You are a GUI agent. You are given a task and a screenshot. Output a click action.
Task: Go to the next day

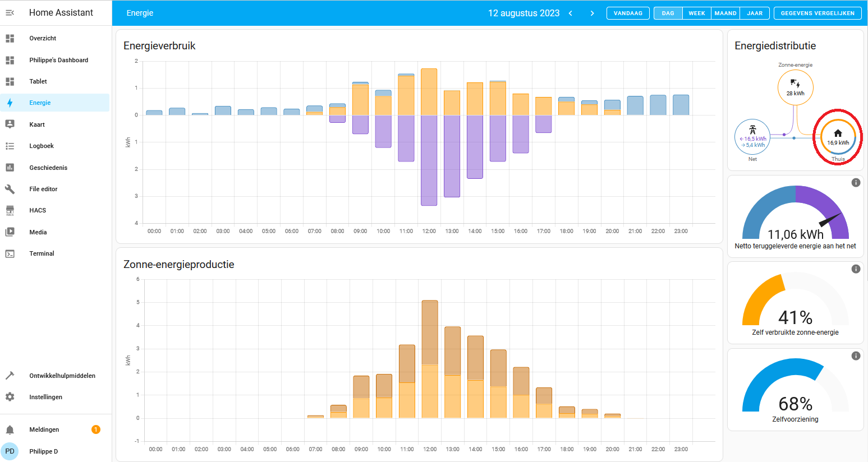pos(592,13)
